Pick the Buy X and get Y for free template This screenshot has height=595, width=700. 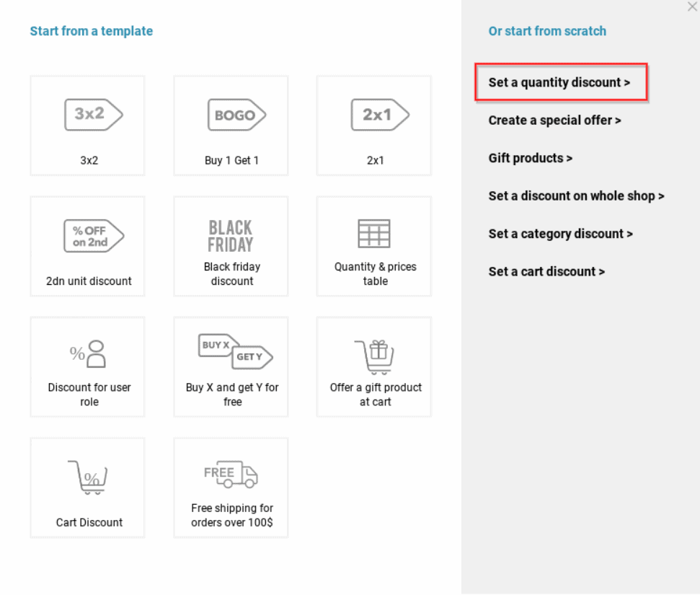pos(231,366)
